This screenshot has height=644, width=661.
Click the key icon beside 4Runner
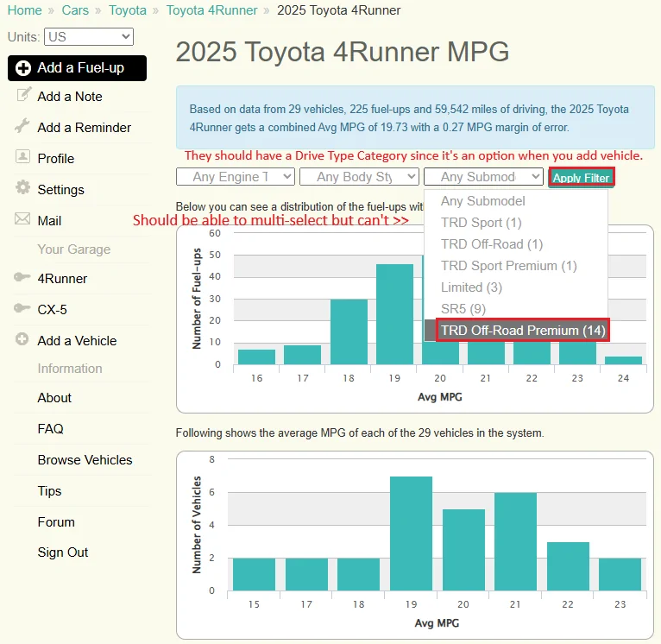pyautogui.click(x=22, y=276)
